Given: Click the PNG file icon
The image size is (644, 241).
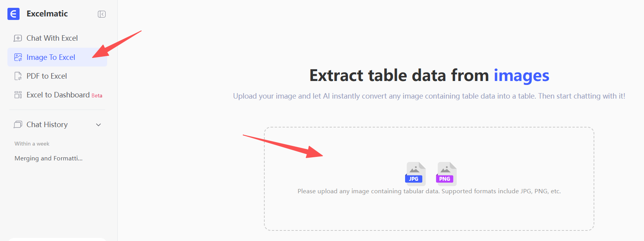Looking at the screenshot, I should 445,173.
